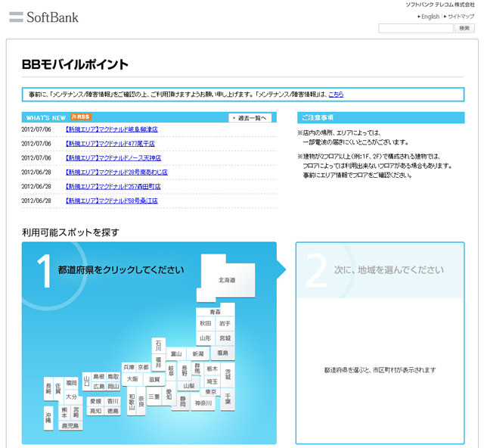
Task: Click the 大阪 prefecture tile
Action: coord(133,379)
